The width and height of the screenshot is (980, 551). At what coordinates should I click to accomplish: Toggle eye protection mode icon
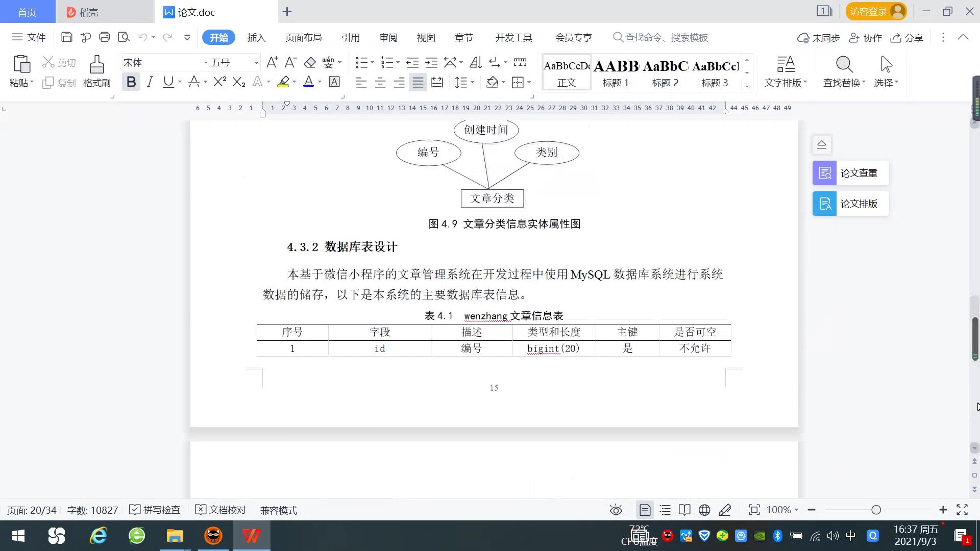tap(616, 510)
